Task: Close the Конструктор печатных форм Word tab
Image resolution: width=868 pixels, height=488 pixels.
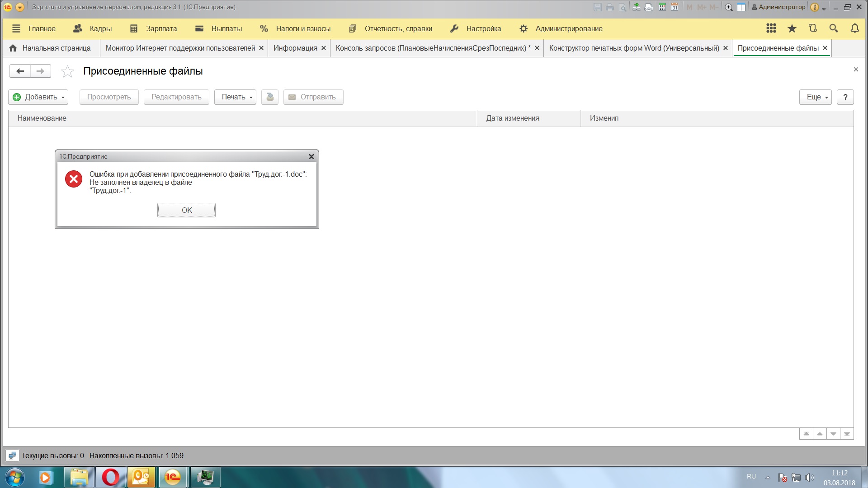Action: tap(726, 48)
